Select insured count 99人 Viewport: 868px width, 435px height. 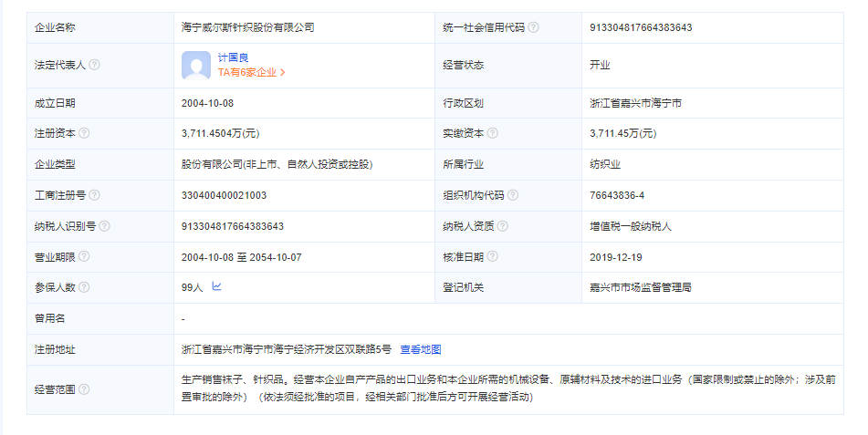point(192,288)
